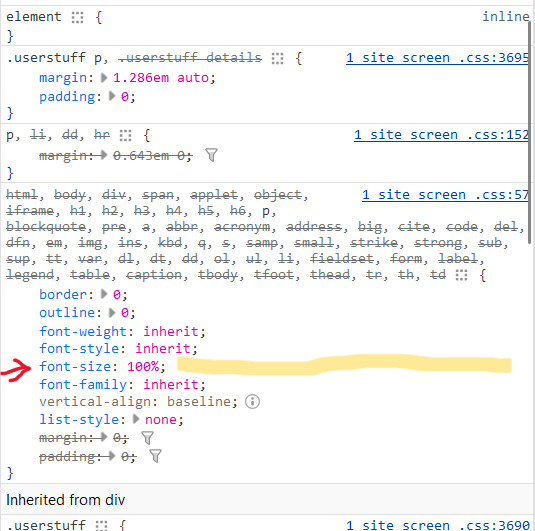This screenshot has height=531, width=535.
Task: Click the 'outline' property name
Action: click(x=67, y=313)
